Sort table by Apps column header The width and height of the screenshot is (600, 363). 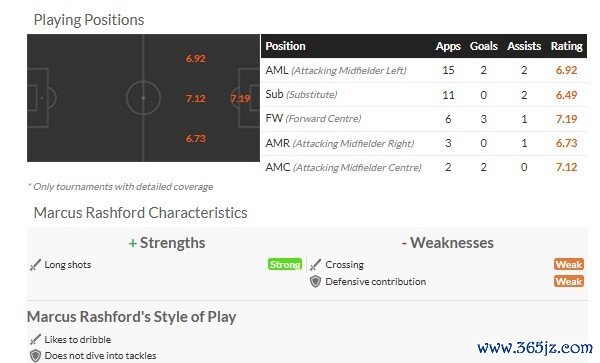pos(448,46)
